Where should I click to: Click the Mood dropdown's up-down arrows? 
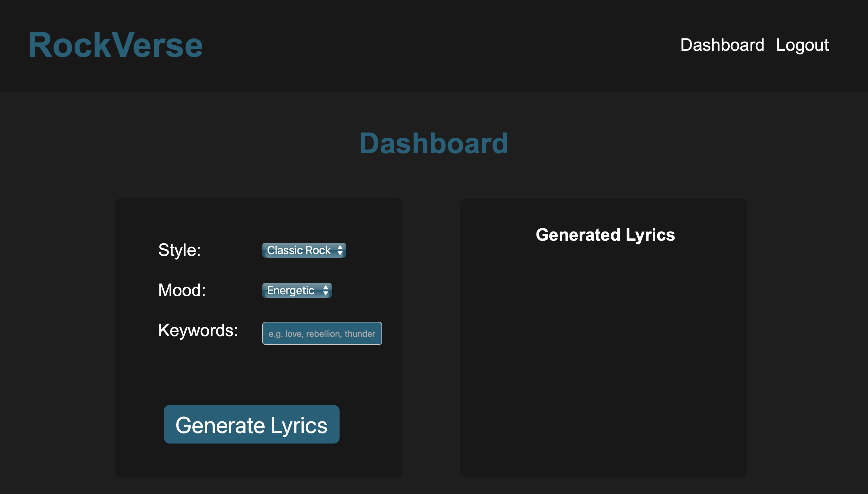click(325, 290)
